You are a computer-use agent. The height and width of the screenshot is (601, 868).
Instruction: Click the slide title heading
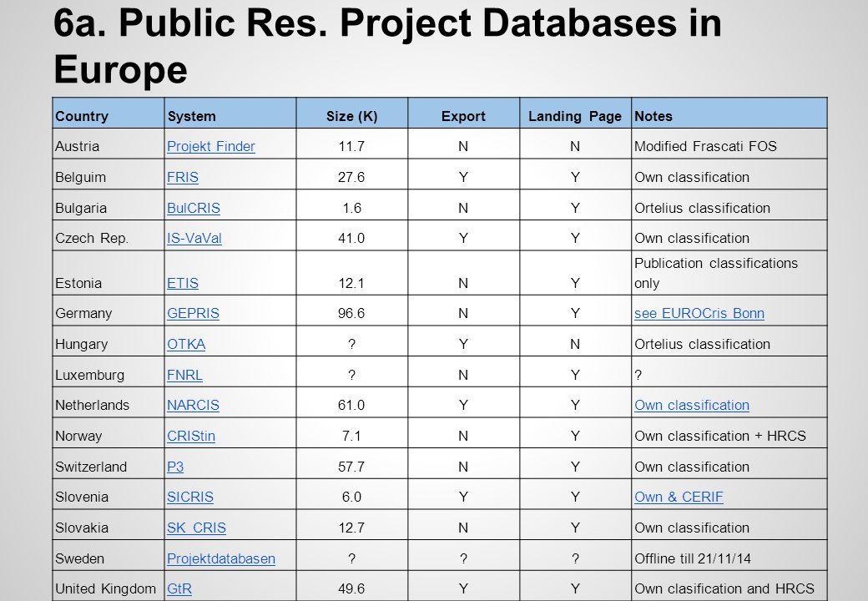pos(387,46)
